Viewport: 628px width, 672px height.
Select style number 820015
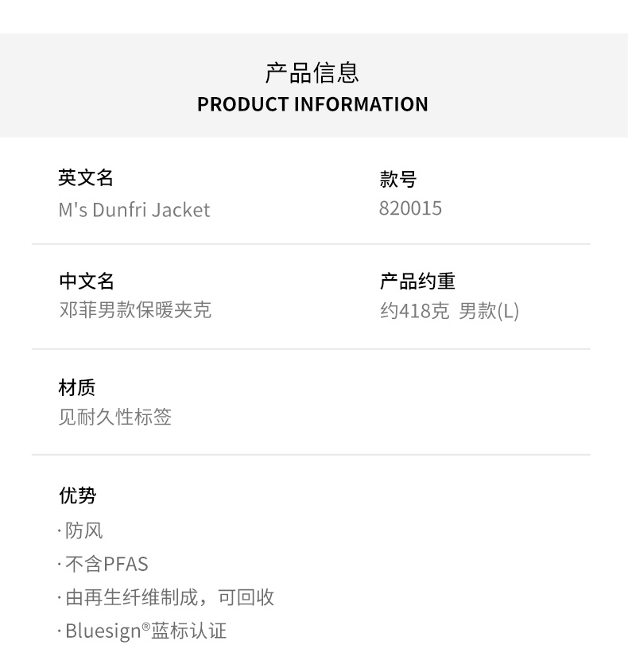[410, 208]
